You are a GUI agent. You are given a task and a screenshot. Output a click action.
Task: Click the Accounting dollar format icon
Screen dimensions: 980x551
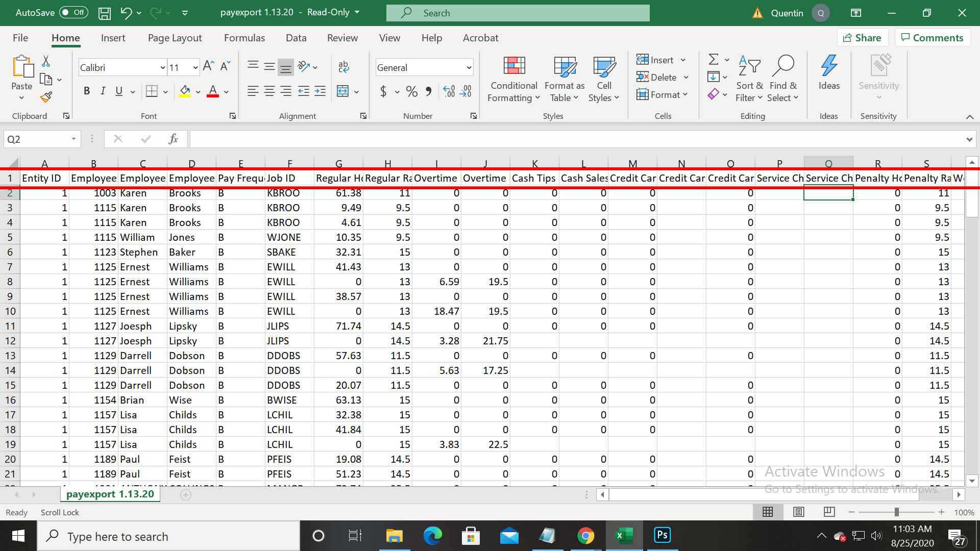click(383, 92)
